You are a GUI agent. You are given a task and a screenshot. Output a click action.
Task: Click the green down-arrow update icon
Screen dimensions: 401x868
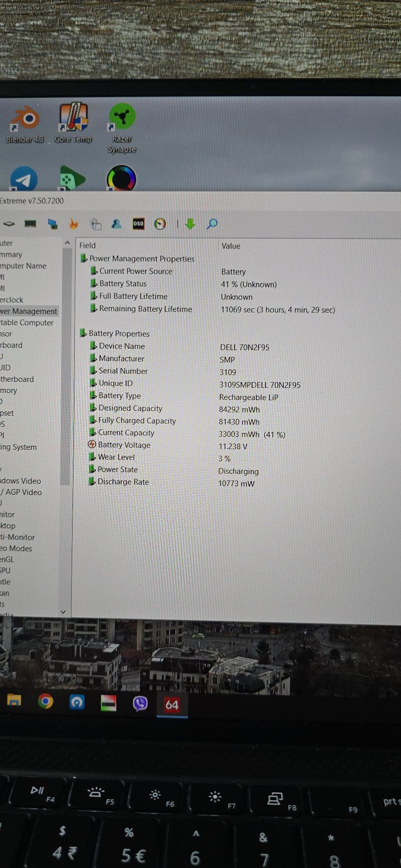click(x=190, y=224)
